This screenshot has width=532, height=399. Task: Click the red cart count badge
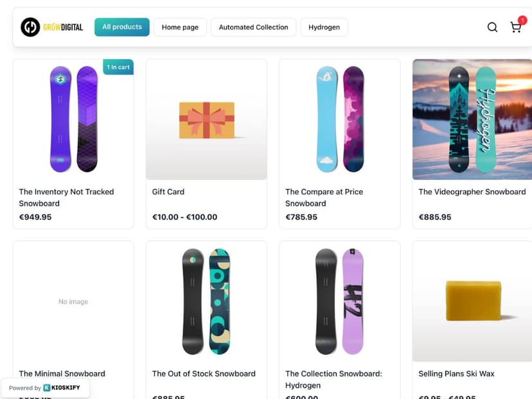pyautogui.click(x=522, y=20)
